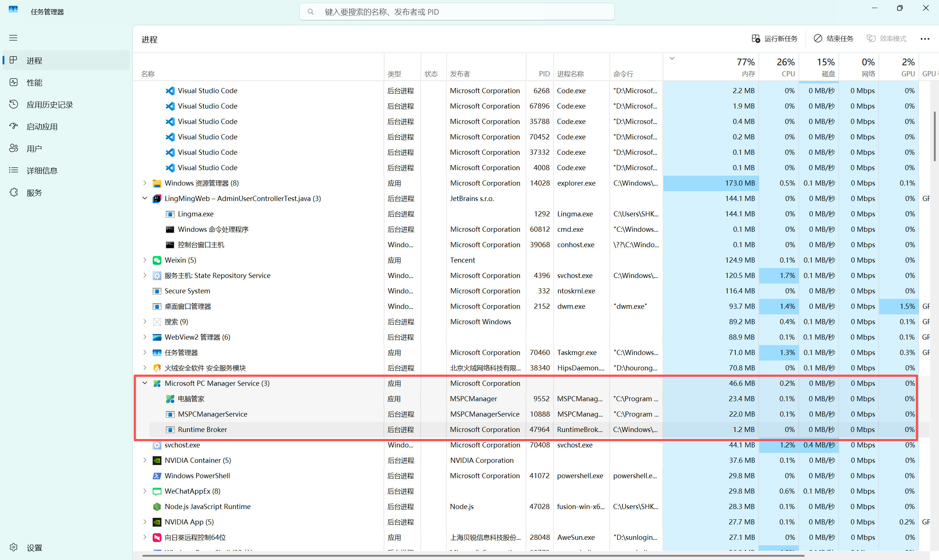939x560 pixels.
Task: Click the 效率模式 button
Action: (x=886, y=39)
